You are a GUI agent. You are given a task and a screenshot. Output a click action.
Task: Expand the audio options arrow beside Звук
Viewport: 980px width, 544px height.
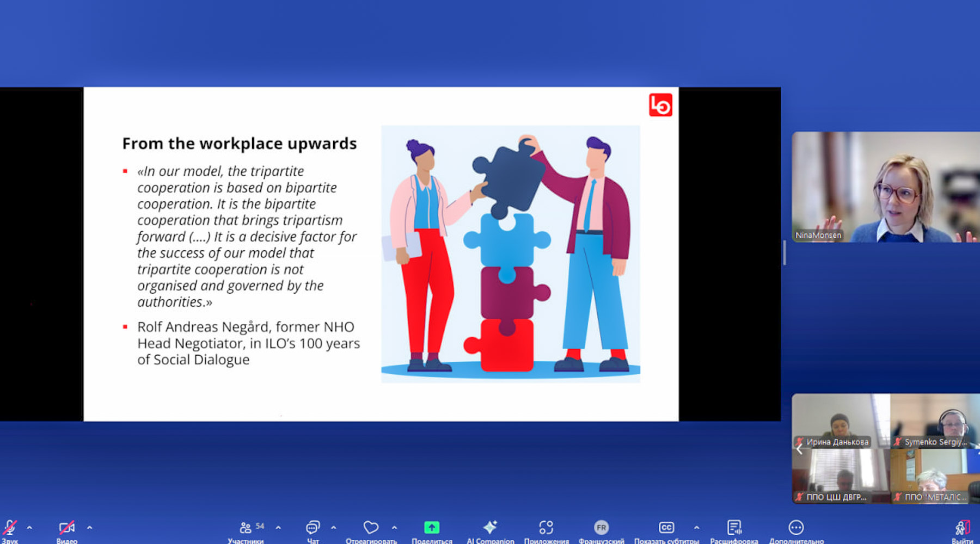(29, 528)
